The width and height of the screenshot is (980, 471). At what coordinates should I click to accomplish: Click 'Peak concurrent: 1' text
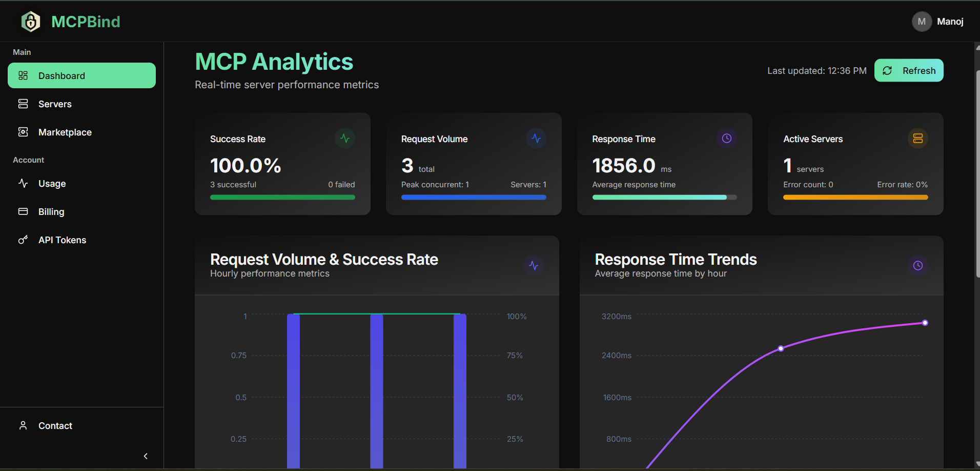tap(435, 185)
